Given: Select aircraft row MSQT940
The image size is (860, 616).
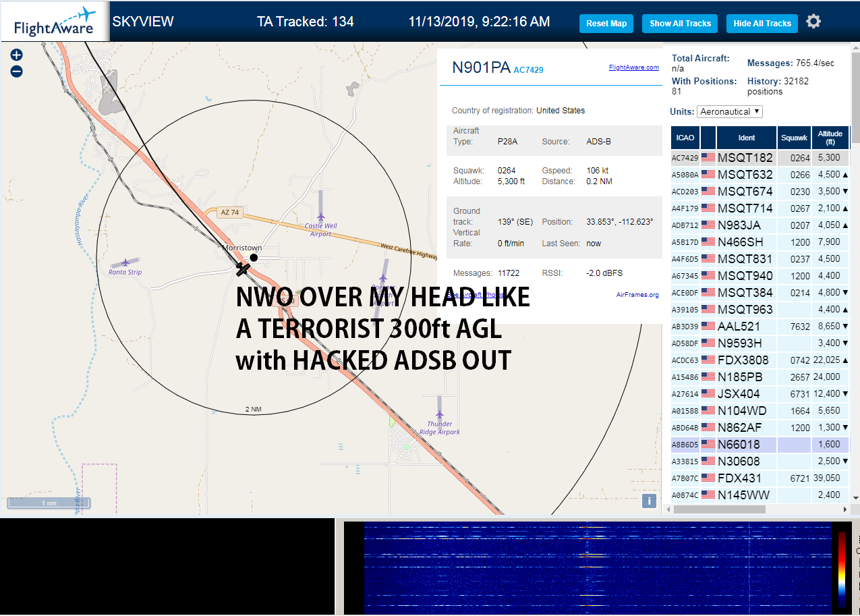Looking at the screenshot, I should point(760,276).
